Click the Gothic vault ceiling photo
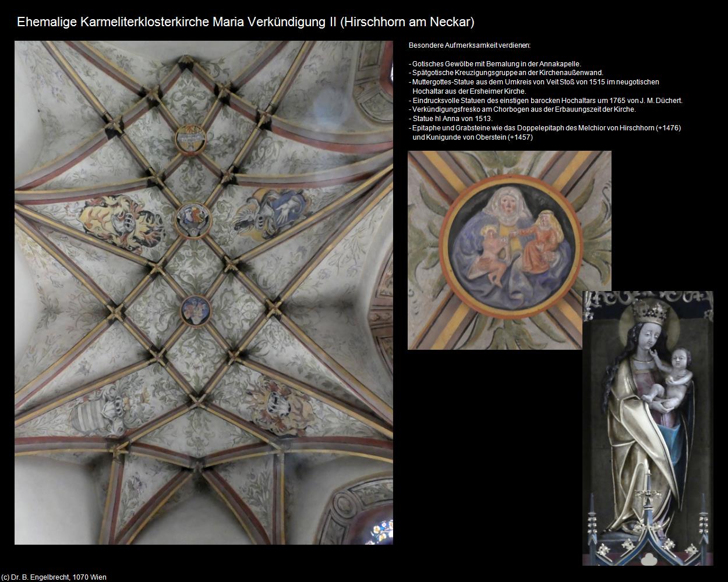Image resolution: width=728 pixels, height=582 pixels. [x=204, y=293]
